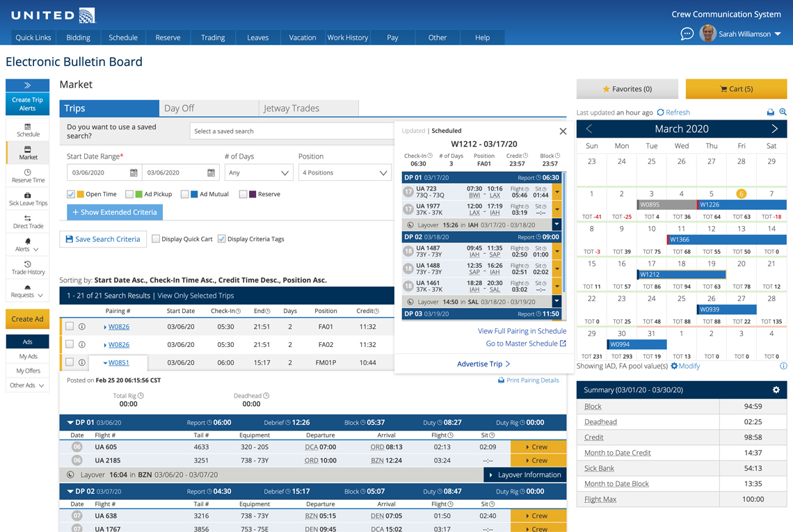Open the saved search dropdown
The image size is (793, 532).
(x=292, y=131)
